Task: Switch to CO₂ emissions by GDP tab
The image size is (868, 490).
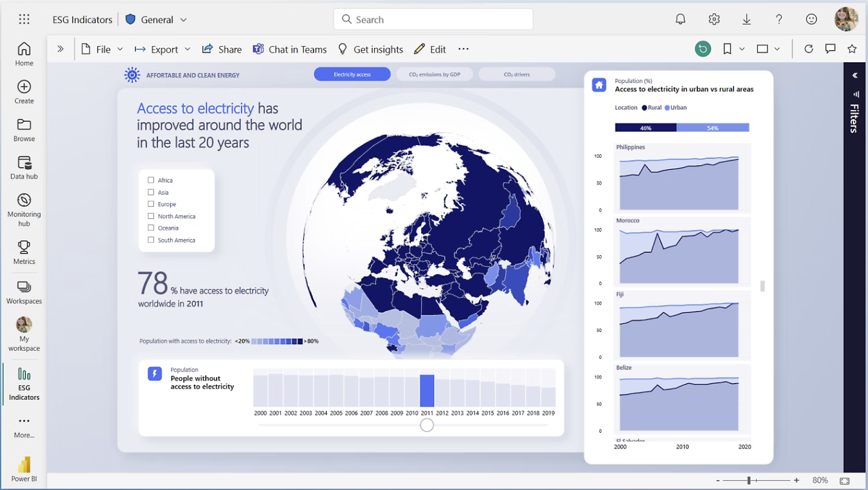Action: [x=435, y=74]
